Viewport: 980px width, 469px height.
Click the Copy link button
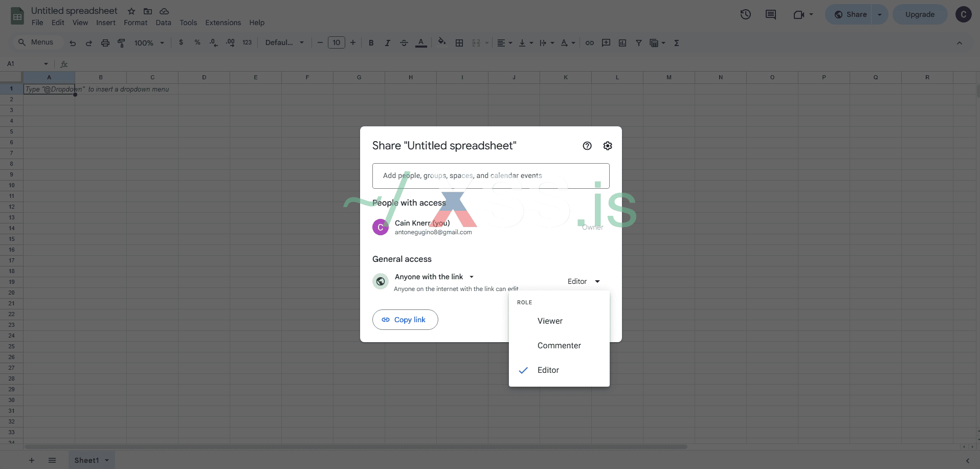405,320
